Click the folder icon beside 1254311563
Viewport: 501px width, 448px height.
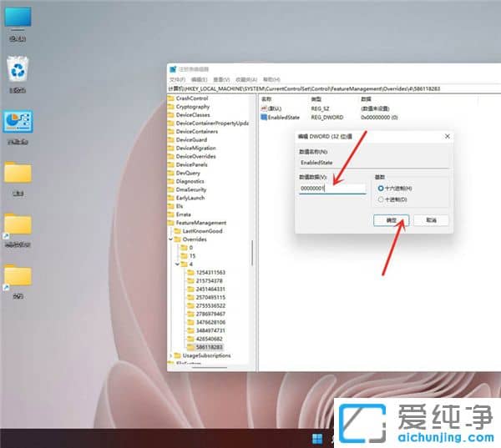tap(190, 272)
